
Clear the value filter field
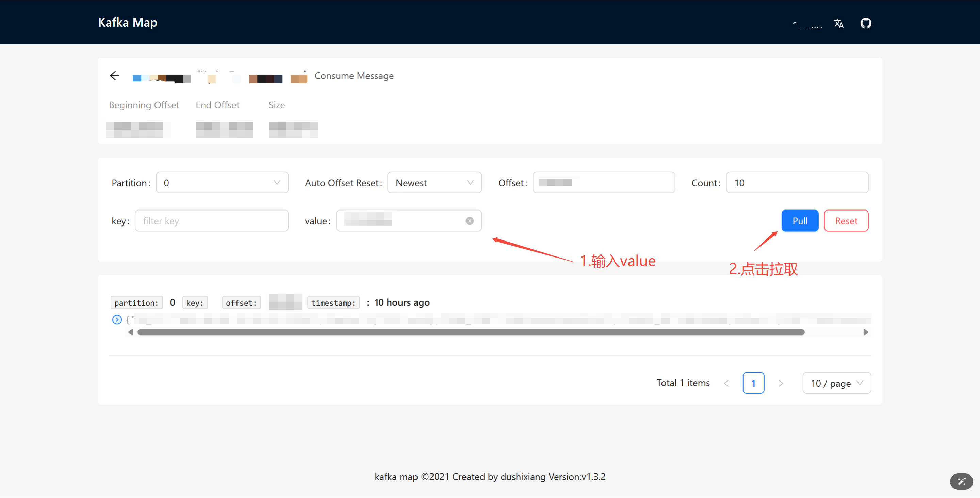pos(470,221)
